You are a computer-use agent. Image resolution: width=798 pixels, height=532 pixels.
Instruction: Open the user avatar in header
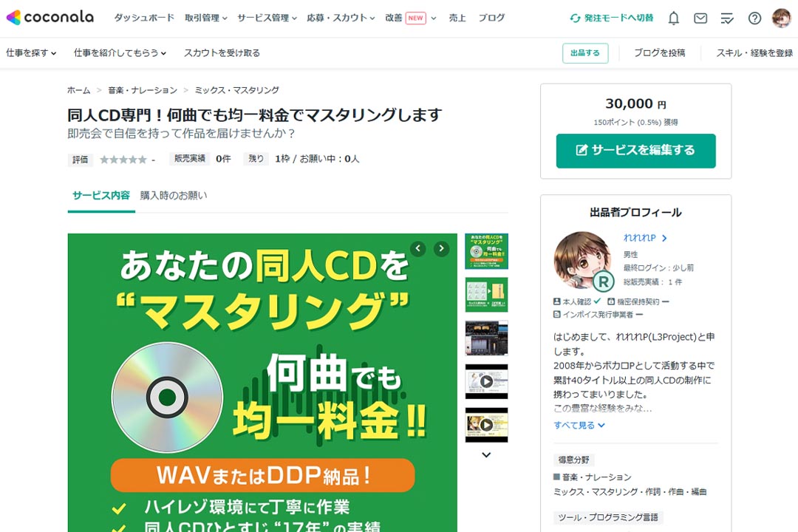(781, 18)
